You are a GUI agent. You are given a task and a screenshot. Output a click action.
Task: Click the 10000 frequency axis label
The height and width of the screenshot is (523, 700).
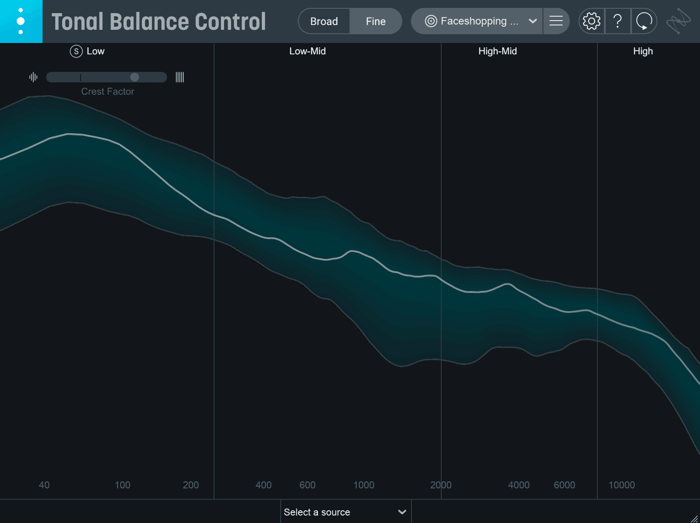622,485
